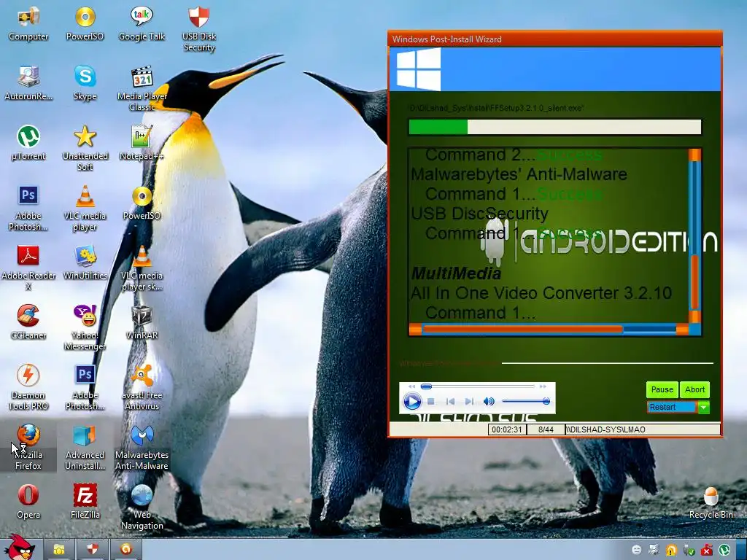Click the player seek bar
This screenshot has width=747, height=560.
pos(477,386)
